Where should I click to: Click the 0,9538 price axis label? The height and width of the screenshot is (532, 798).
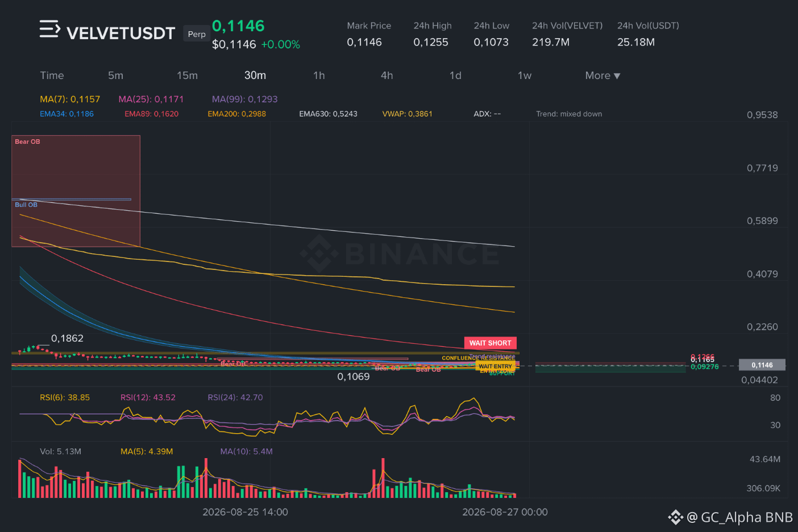coord(762,115)
